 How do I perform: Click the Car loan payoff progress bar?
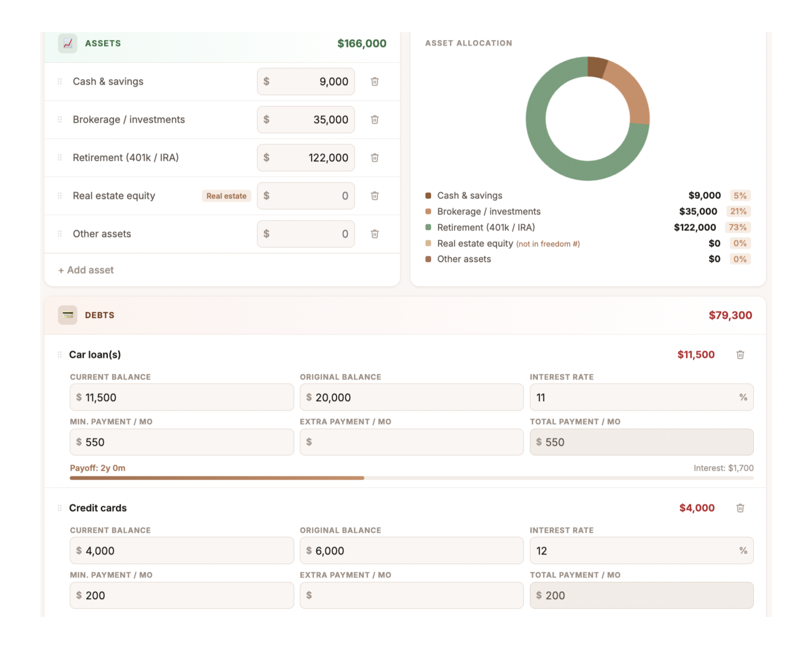412,478
